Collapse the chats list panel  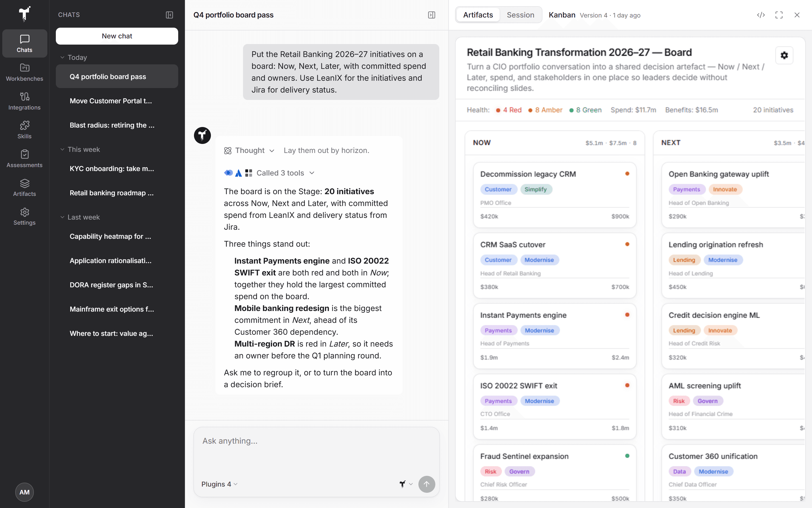[x=169, y=15]
